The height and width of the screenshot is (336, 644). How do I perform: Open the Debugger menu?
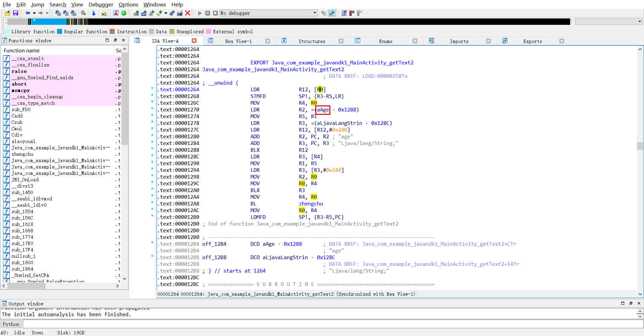(101, 4)
